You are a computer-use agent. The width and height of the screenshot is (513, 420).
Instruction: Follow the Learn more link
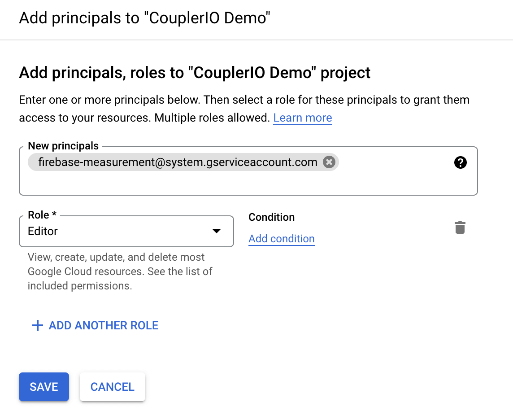click(x=303, y=118)
